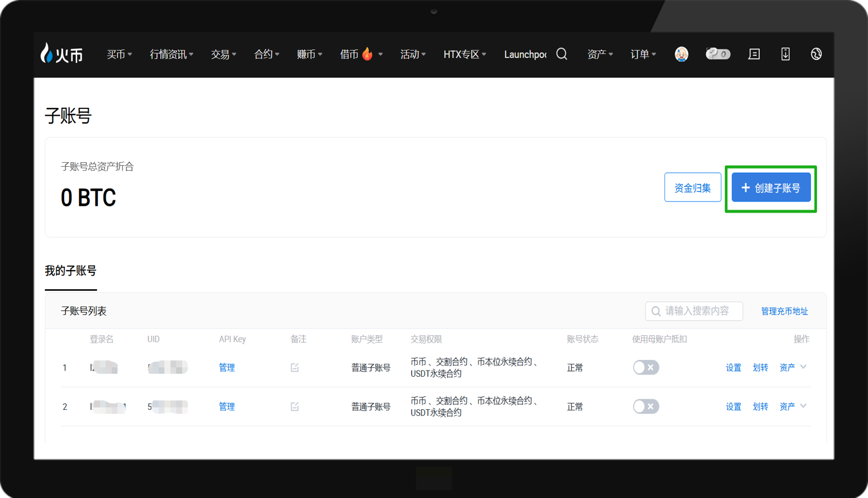The image size is (868, 498).
Task: Click the coupon counter icon in navbar
Action: pos(717,54)
